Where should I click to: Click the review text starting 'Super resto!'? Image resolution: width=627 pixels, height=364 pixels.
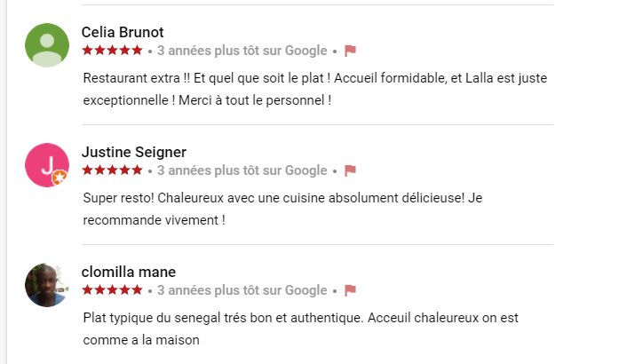tap(282, 208)
